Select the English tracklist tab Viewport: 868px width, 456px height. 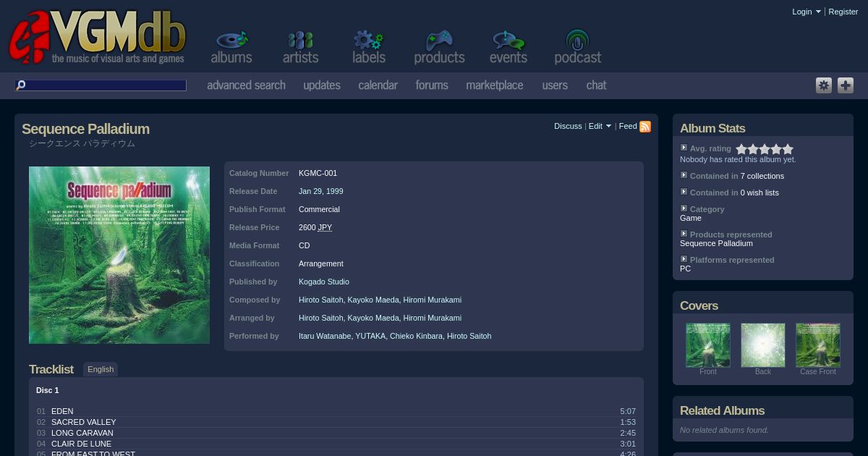click(101, 369)
